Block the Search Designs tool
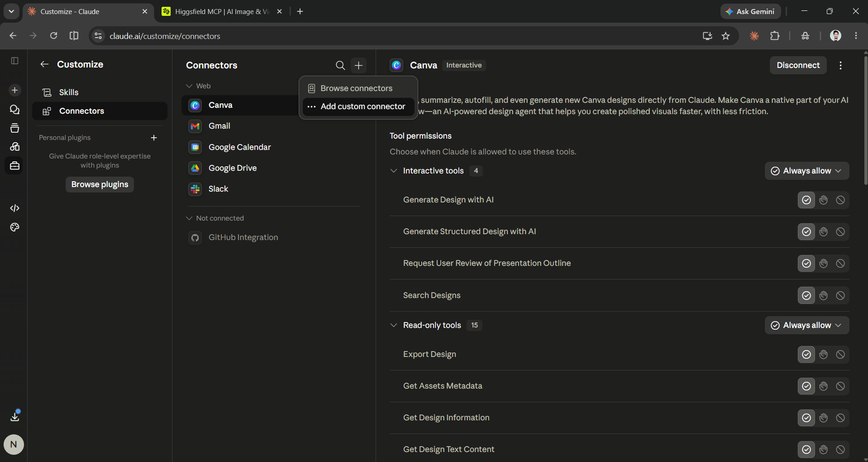 pyautogui.click(x=840, y=295)
